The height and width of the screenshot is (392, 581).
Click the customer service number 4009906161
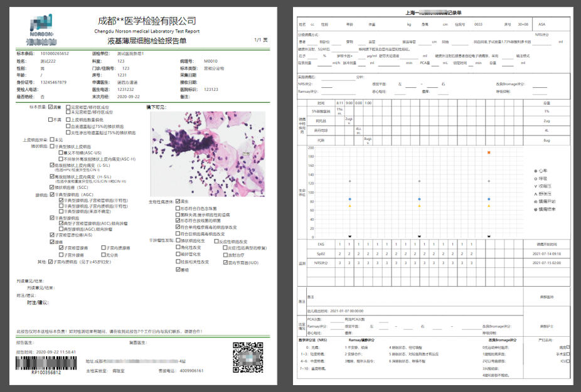[191, 371]
